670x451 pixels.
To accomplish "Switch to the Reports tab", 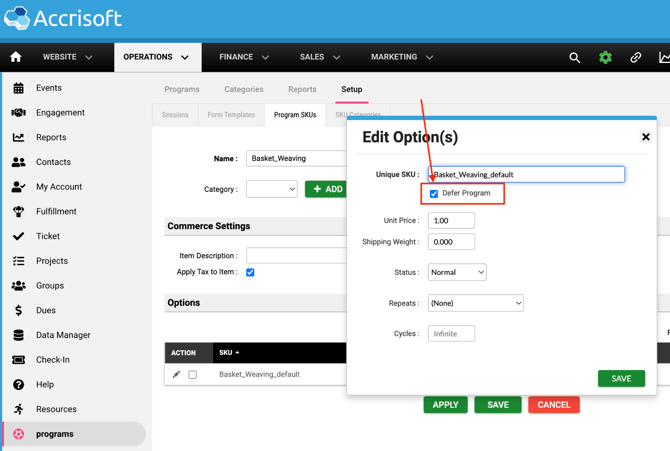I will tap(302, 89).
